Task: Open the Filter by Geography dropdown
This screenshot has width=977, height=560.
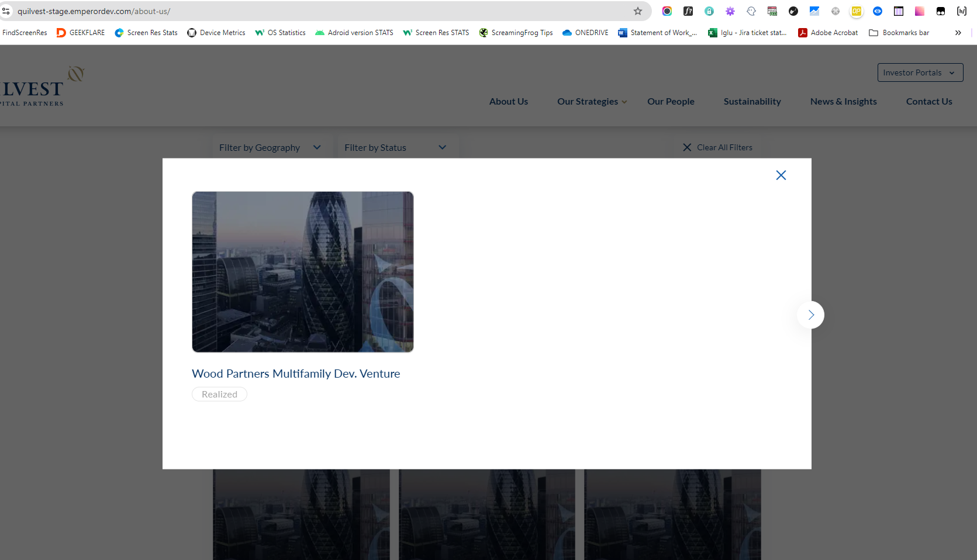Action: [x=270, y=148]
